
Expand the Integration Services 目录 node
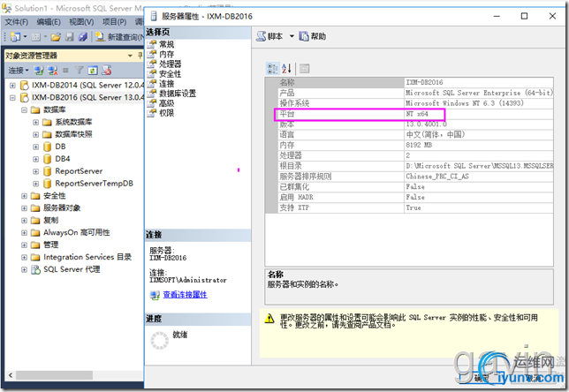tap(25, 257)
